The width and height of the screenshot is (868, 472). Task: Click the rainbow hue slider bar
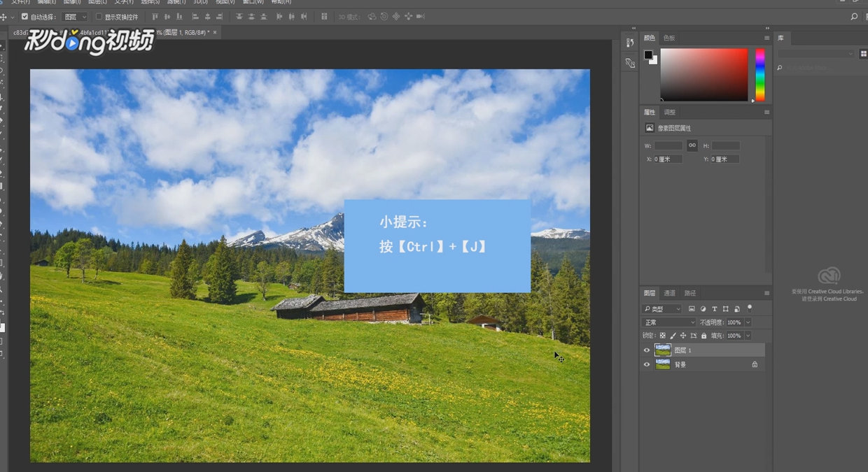pos(760,75)
